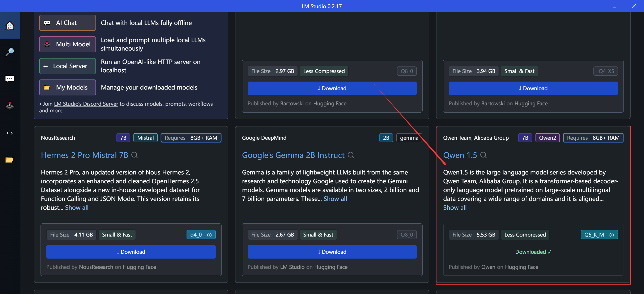This screenshot has height=294, width=644.
Task: Click the Qwen2 architecture tag
Action: tap(547, 138)
